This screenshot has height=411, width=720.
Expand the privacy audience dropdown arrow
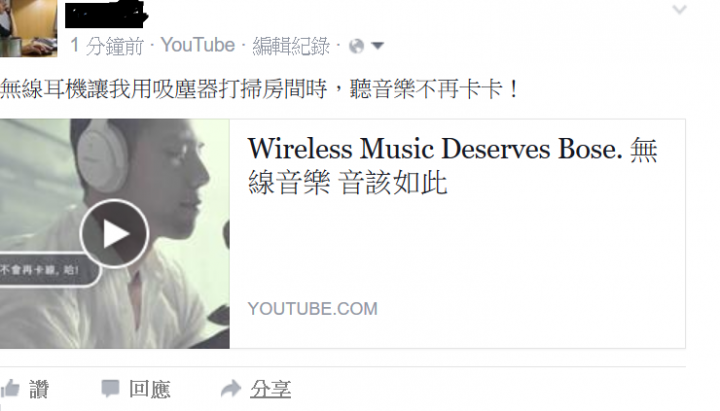[377, 45]
